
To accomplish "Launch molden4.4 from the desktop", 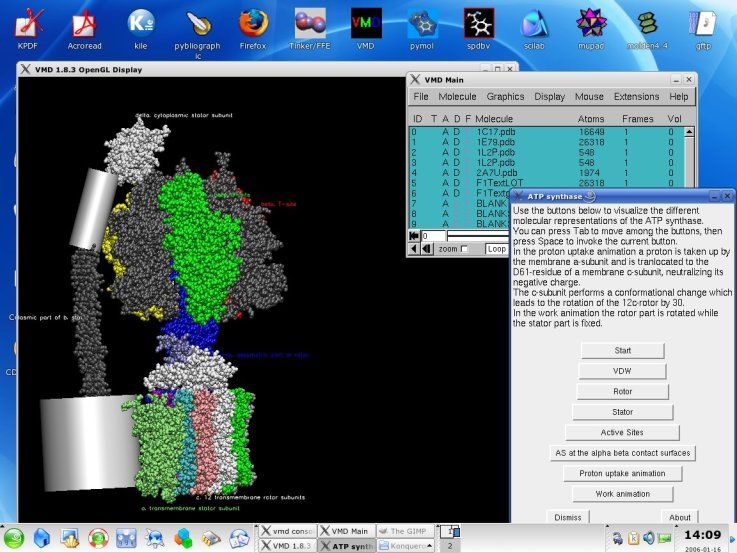I will 647,29.
